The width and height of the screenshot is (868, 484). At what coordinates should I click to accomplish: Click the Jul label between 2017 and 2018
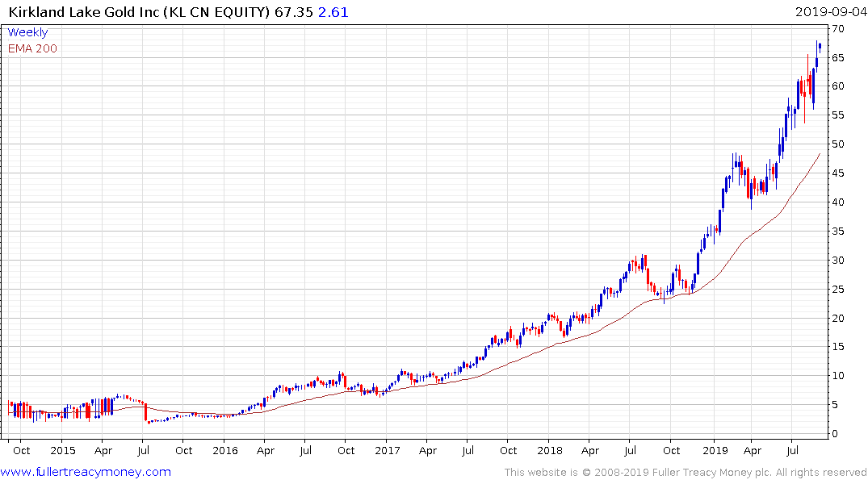[468, 450]
